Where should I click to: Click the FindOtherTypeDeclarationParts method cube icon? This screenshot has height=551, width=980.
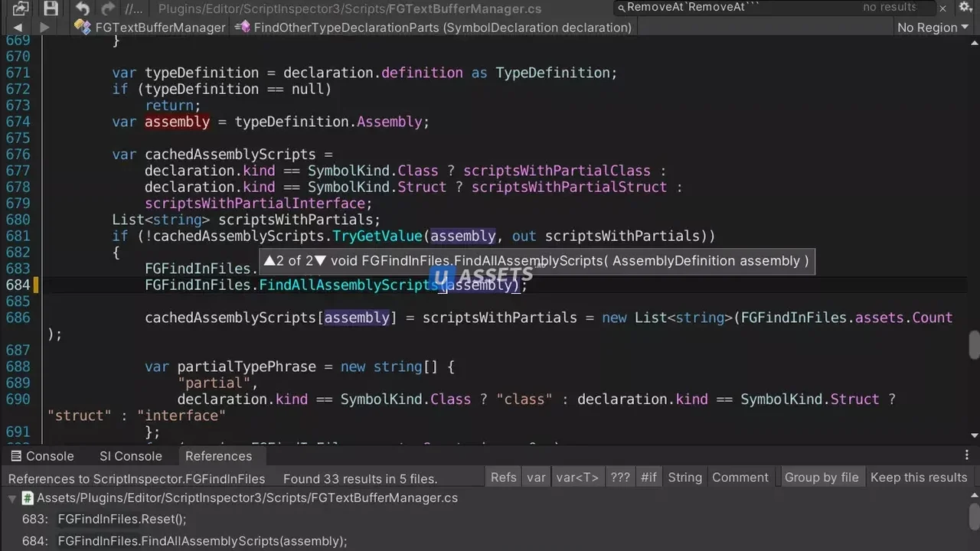pos(243,27)
